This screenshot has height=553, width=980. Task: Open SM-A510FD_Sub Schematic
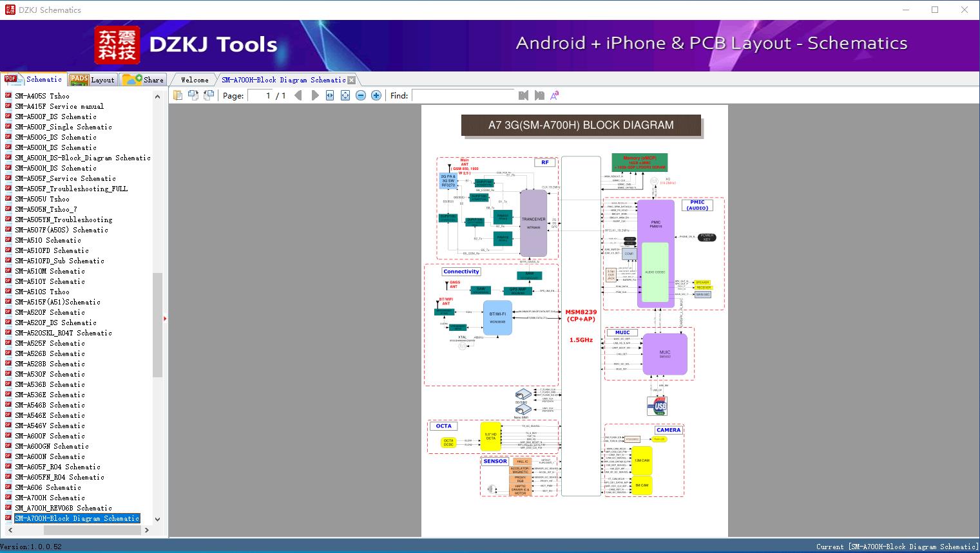click(x=59, y=261)
